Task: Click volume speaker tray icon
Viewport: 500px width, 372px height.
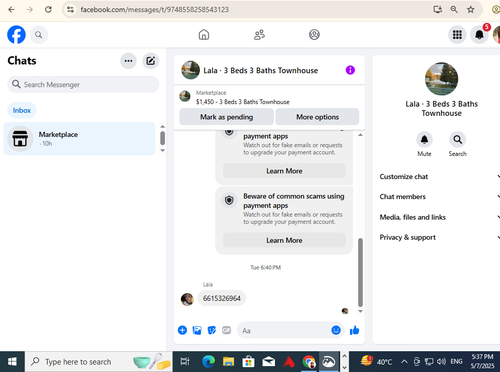Action: point(441,362)
